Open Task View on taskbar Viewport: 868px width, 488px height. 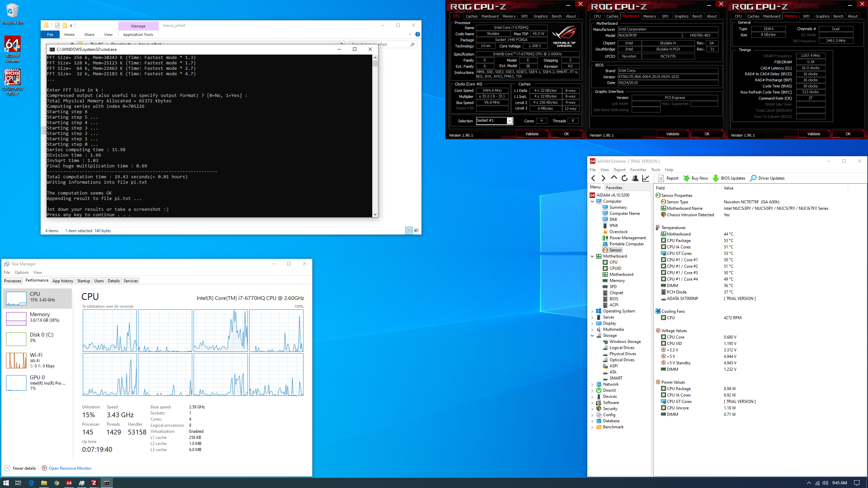[x=18, y=483]
